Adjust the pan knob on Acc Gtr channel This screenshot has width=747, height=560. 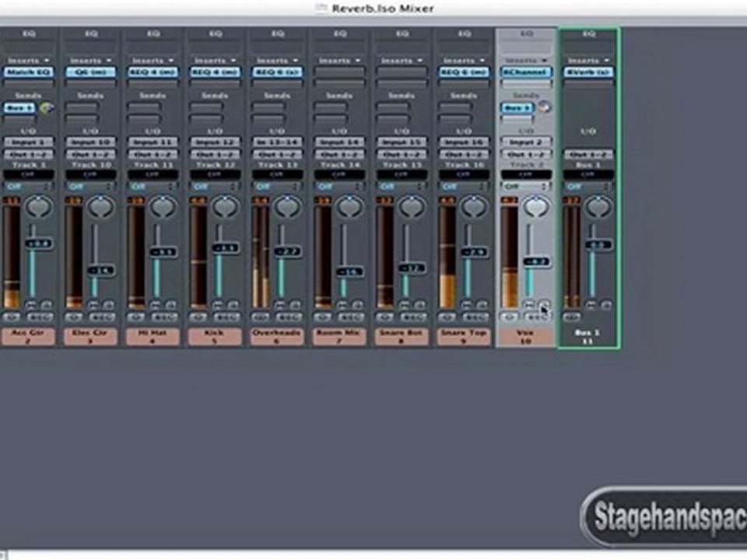tap(39, 207)
